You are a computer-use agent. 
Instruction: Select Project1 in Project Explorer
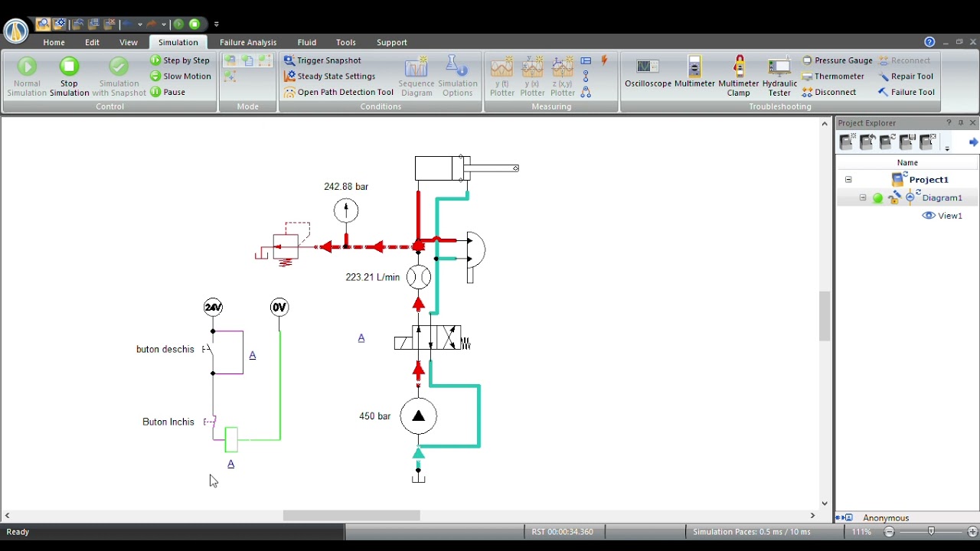click(x=928, y=180)
